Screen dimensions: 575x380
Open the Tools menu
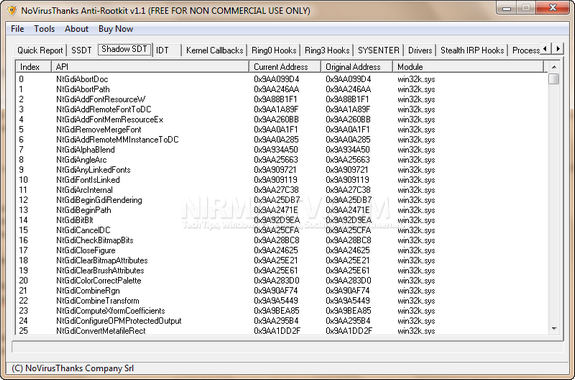click(x=44, y=29)
